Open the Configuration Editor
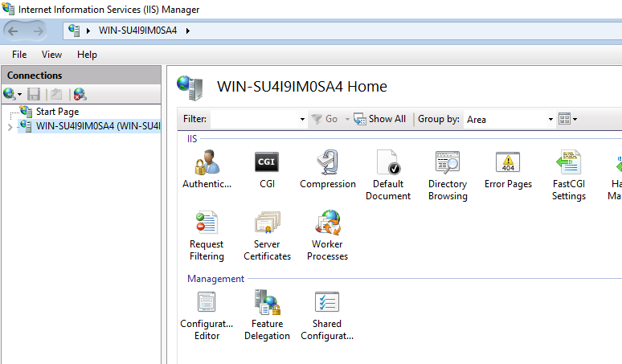The height and width of the screenshot is (364, 622). pos(207,316)
